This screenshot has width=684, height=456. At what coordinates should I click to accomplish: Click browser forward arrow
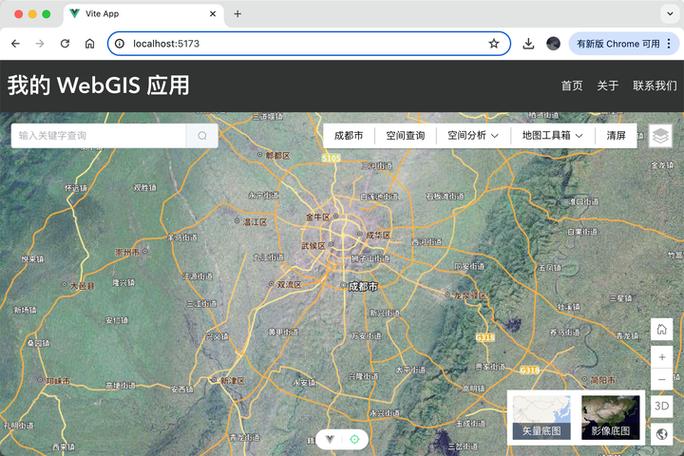[40, 44]
